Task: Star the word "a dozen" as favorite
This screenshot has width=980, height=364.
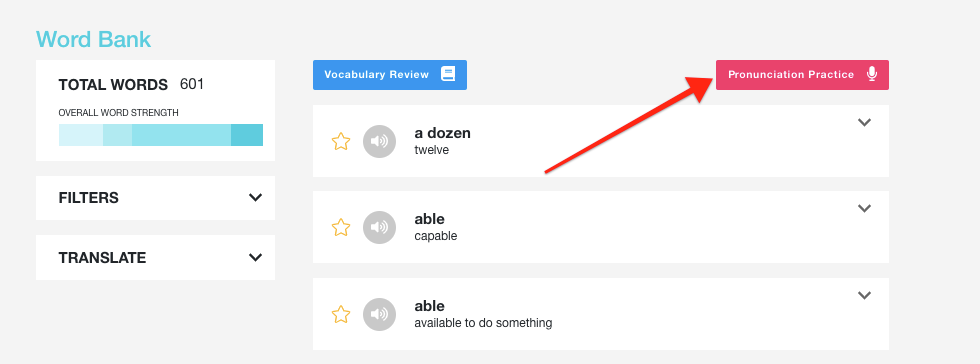Action: [x=341, y=141]
